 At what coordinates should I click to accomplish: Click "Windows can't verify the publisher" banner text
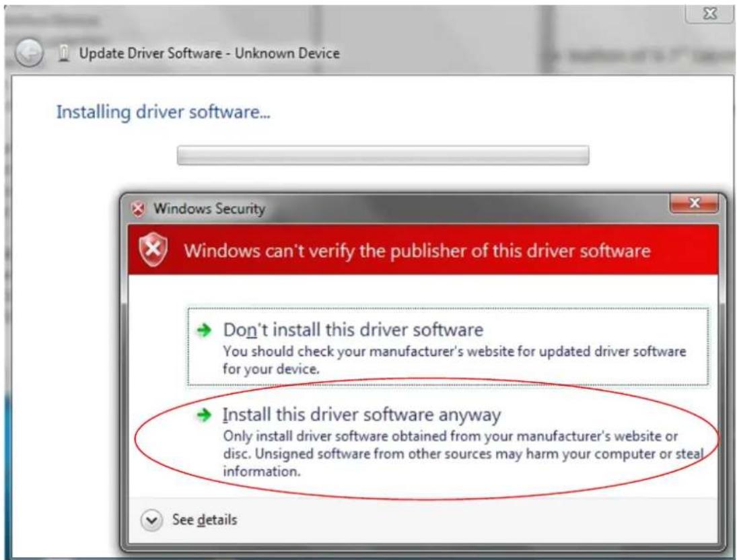[417, 250]
